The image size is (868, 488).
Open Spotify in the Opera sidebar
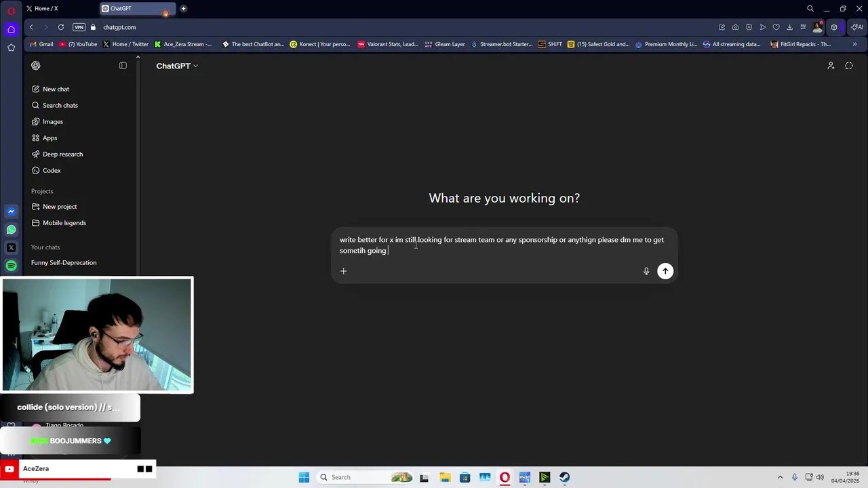11,266
